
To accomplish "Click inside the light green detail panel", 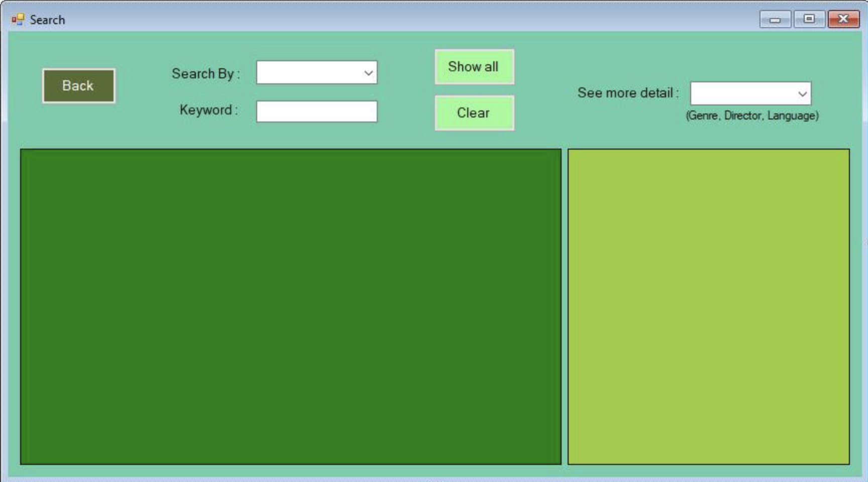I will (x=708, y=306).
